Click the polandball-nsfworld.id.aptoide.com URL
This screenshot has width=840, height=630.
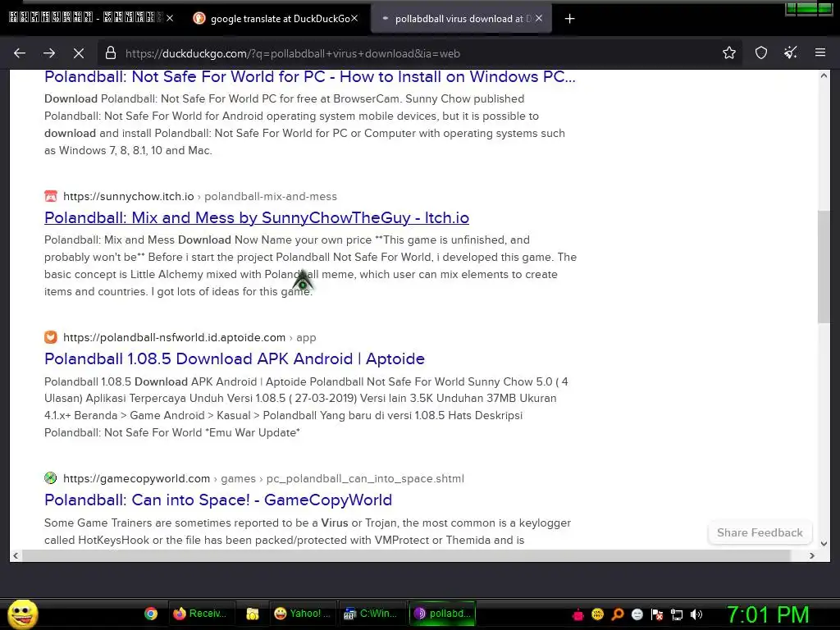click(174, 337)
